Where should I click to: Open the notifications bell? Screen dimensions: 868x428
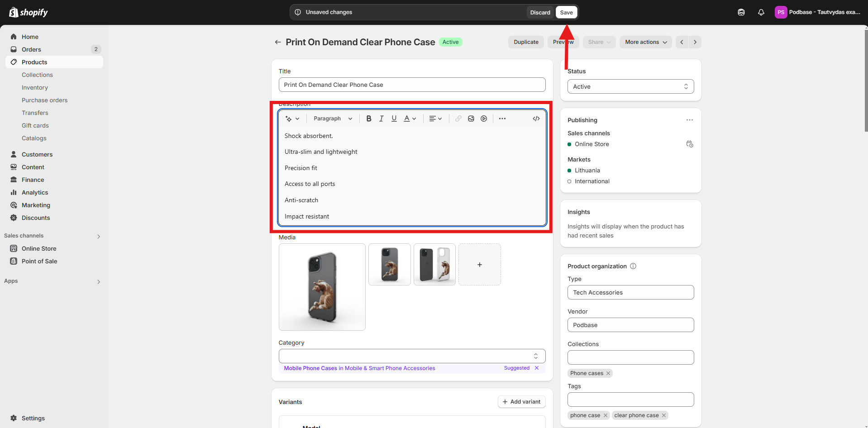click(x=761, y=12)
